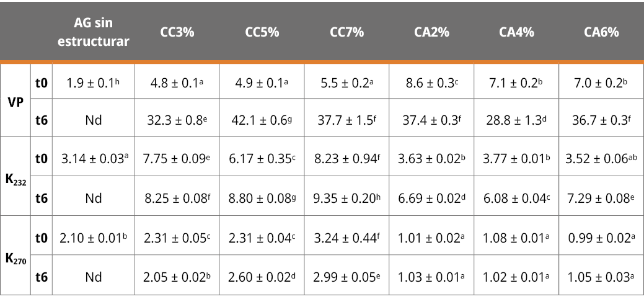Click the 8.6 ± 0.3 cell
The image size is (644, 304).
[431, 81]
